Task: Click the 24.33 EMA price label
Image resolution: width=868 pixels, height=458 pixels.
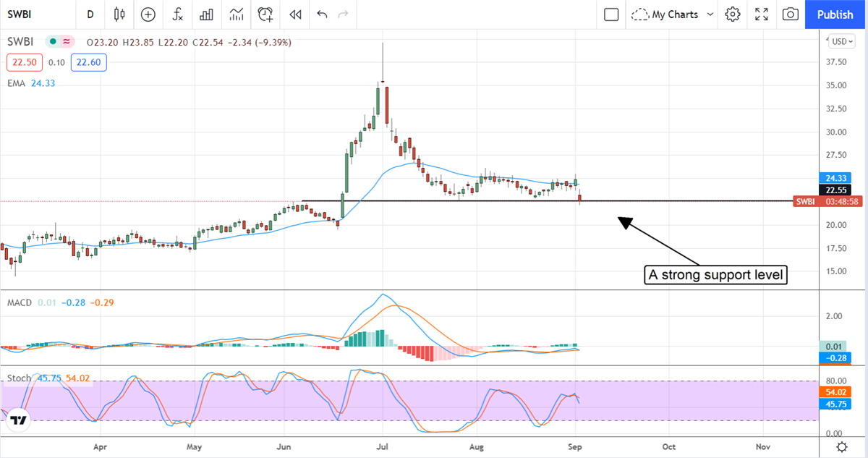Action: pyautogui.click(x=834, y=178)
